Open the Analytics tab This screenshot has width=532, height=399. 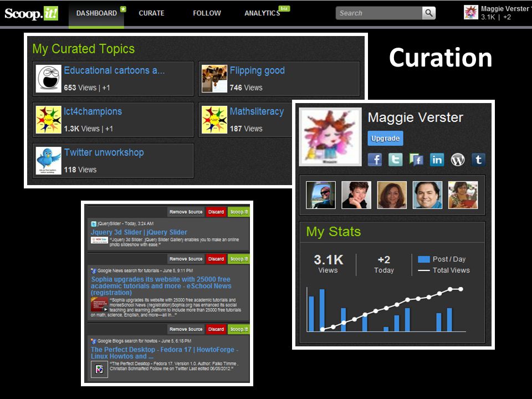click(262, 13)
